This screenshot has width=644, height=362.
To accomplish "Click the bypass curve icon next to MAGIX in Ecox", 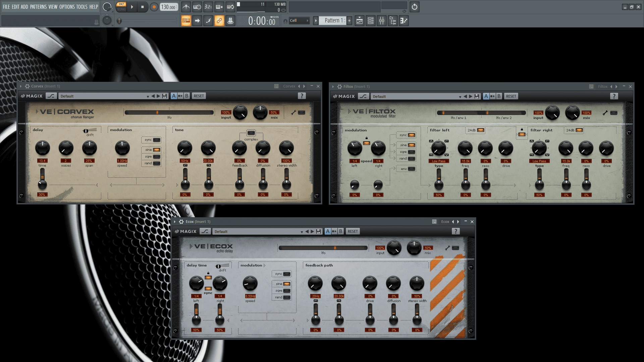I will pos(205,231).
